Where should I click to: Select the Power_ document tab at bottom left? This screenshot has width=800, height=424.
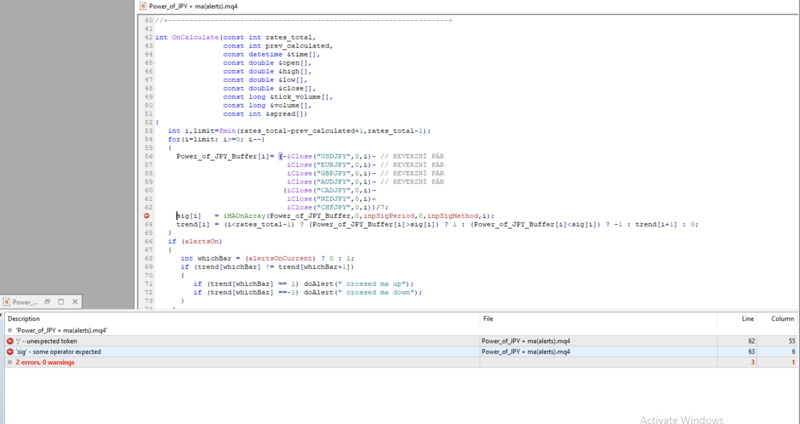(x=25, y=301)
